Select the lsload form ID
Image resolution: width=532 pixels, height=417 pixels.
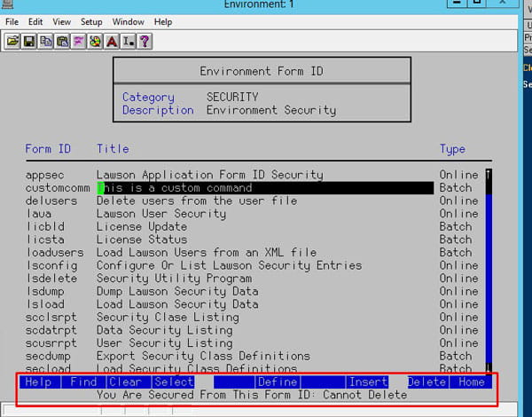click(x=45, y=304)
